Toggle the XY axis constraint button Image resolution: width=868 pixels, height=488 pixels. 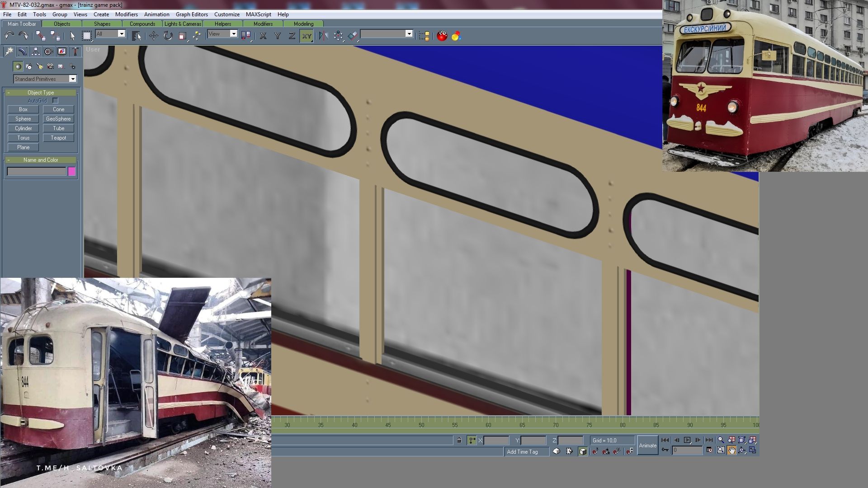(x=307, y=36)
